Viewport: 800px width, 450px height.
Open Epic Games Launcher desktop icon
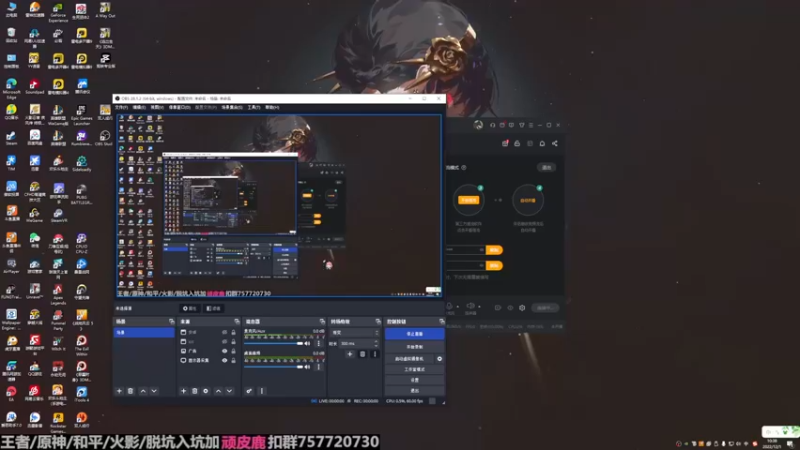pos(81,115)
